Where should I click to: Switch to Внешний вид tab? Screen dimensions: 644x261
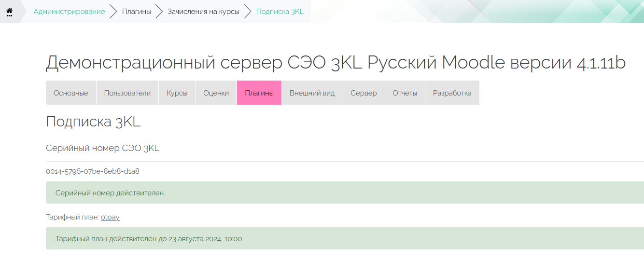click(312, 93)
